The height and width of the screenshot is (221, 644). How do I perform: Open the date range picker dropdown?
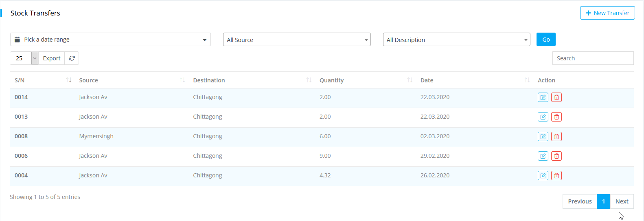pos(110,40)
